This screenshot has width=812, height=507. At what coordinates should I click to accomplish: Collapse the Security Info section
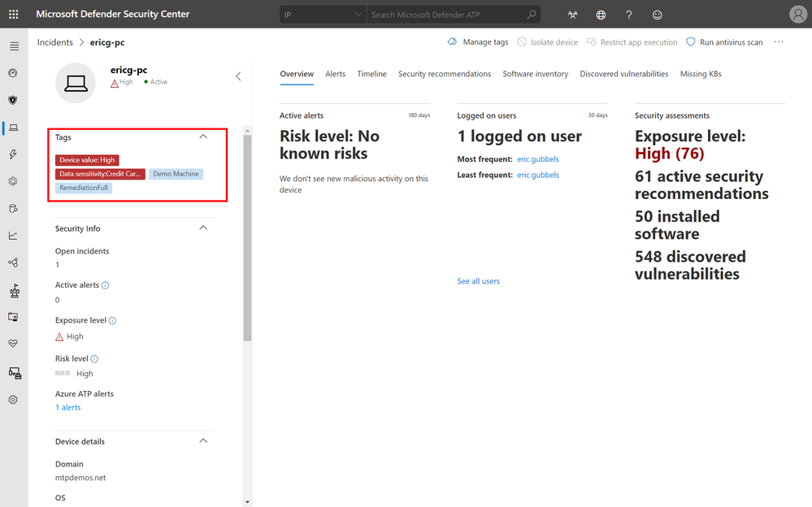point(203,227)
